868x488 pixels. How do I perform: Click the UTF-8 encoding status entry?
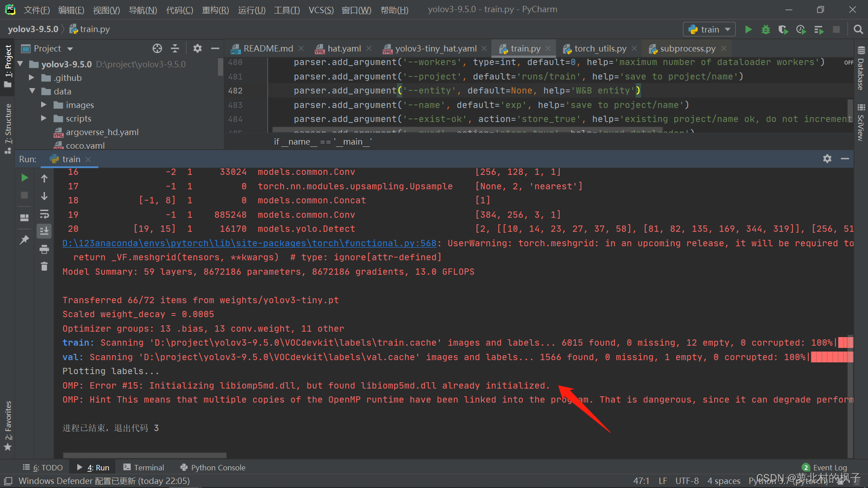pos(687,481)
